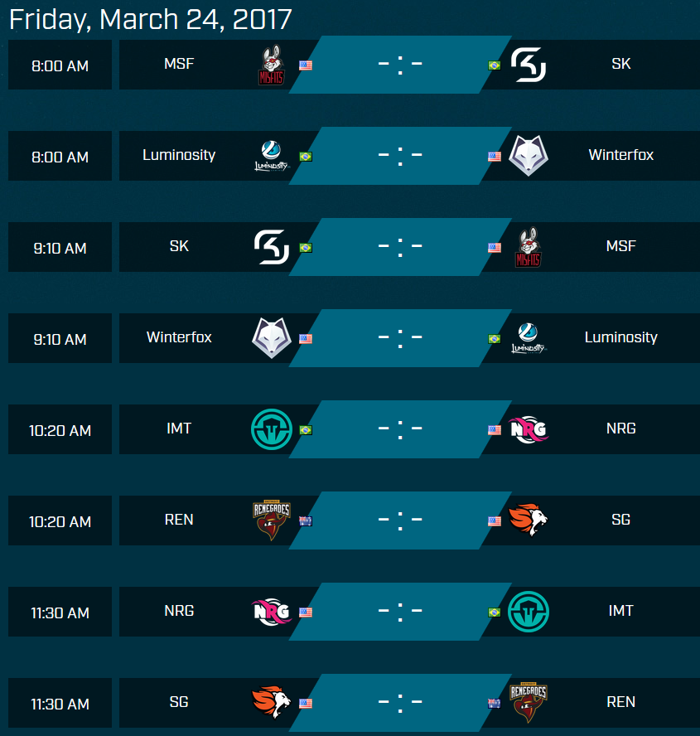The height and width of the screenshot is (736, 700).
Task: Click the Winterfox team name at 8:00 AM
Action: pyautogui.click(x=620, y=155)
